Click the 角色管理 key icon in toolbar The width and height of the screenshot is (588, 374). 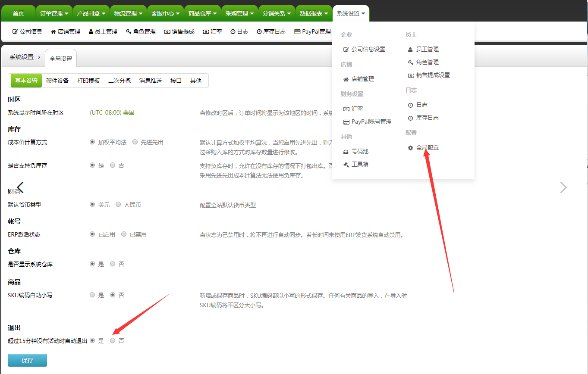coord(129,31)
